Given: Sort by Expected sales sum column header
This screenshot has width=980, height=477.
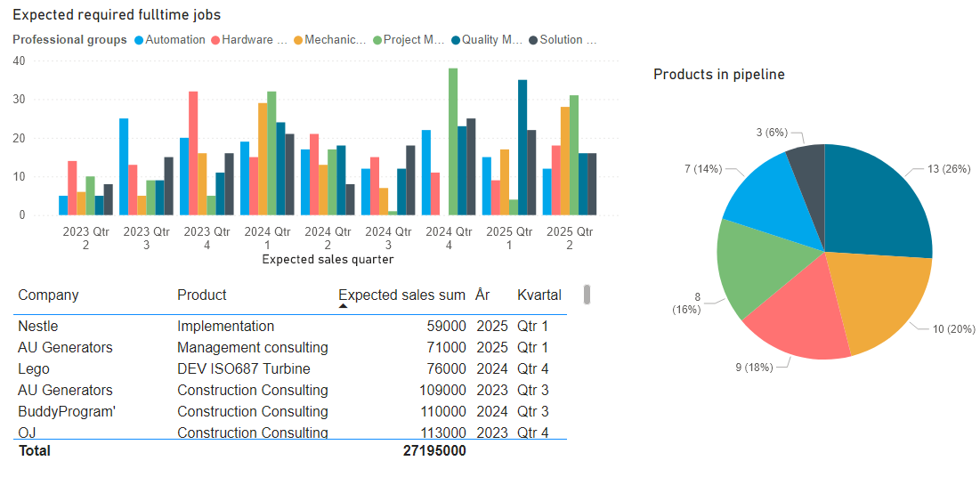Looking at the screenshot, I should coord(401,295).
